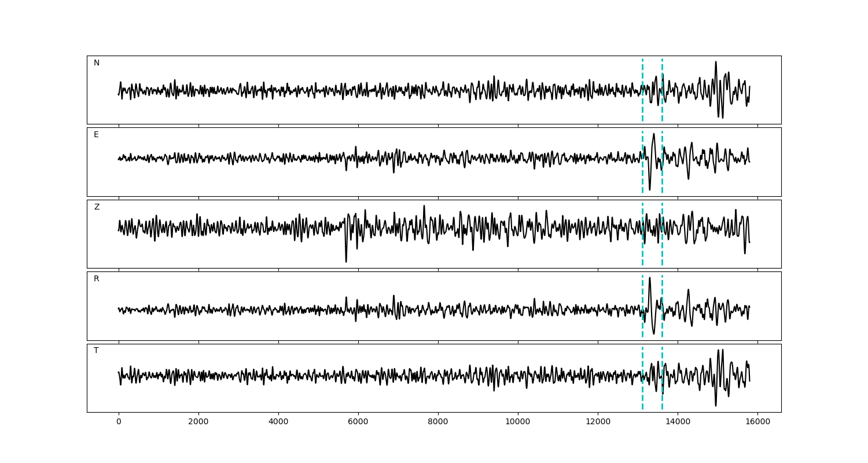Click the deepest negative spike in Z trace
The width and height of the screenshot is (868, 463).
coord(346,262)
